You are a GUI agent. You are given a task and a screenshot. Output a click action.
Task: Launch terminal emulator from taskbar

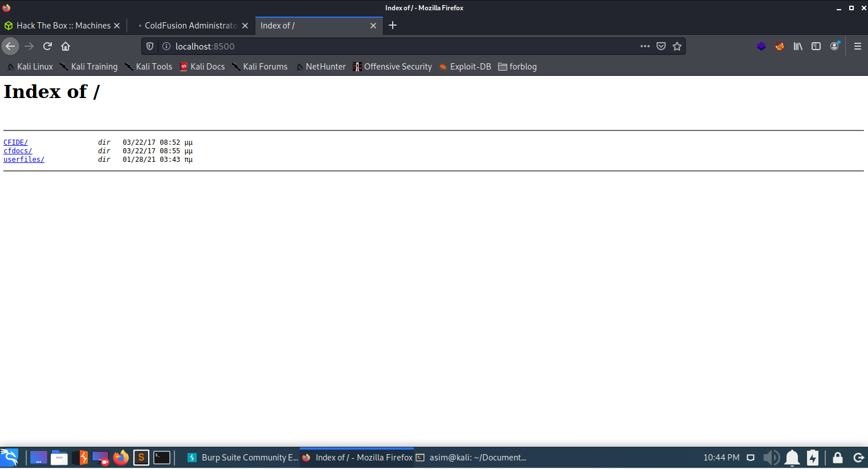point(162,458)
